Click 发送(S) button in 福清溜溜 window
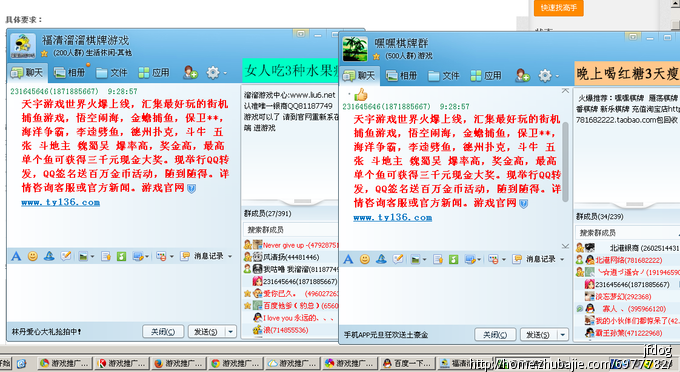The height and width of the screenshot is (372, 680). coord(206,332)
